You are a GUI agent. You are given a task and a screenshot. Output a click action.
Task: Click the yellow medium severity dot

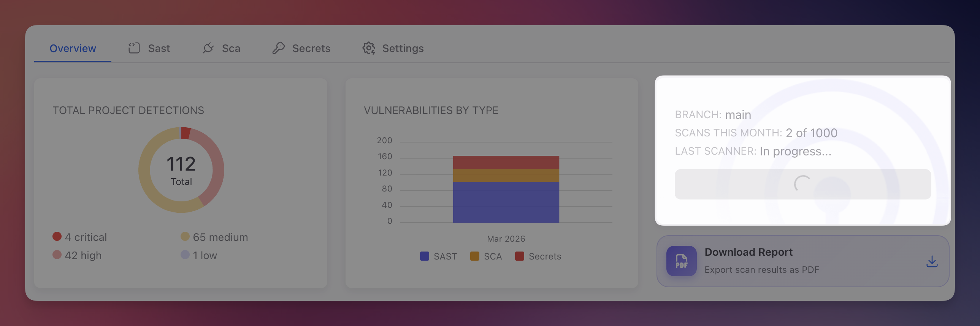[185, 236]
